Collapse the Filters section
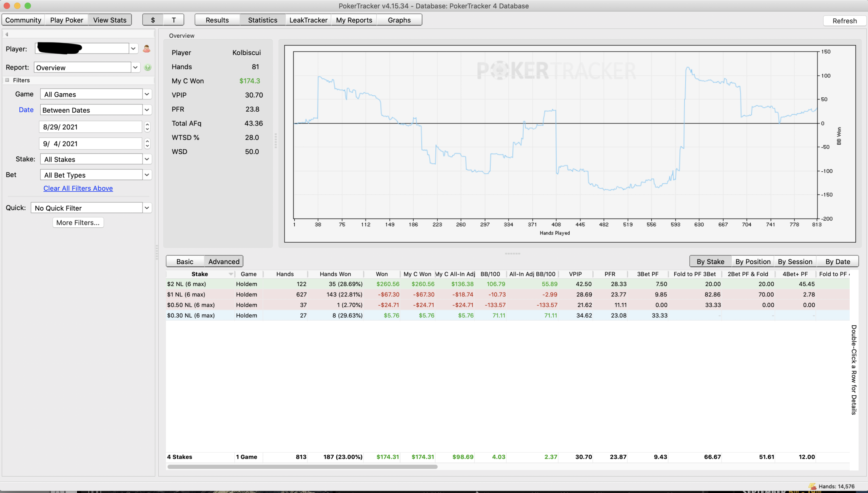The image size is (868, 493). coord(7,80)
